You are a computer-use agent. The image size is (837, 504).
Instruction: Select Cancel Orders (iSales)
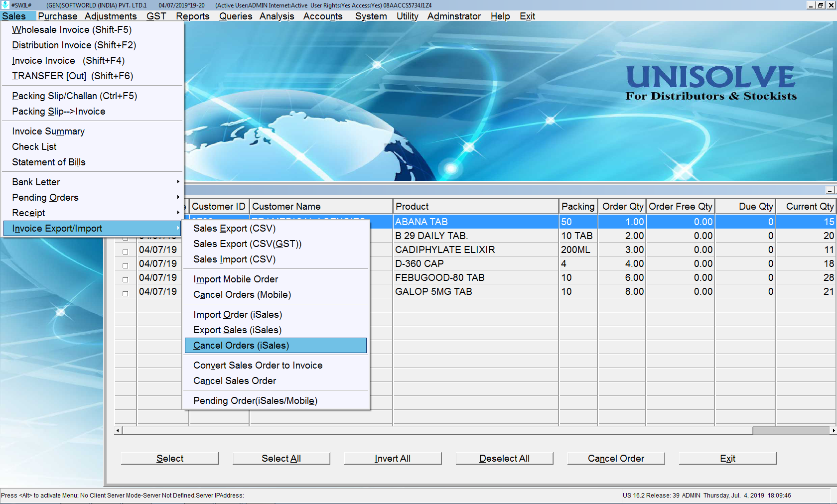coord(276,345)
